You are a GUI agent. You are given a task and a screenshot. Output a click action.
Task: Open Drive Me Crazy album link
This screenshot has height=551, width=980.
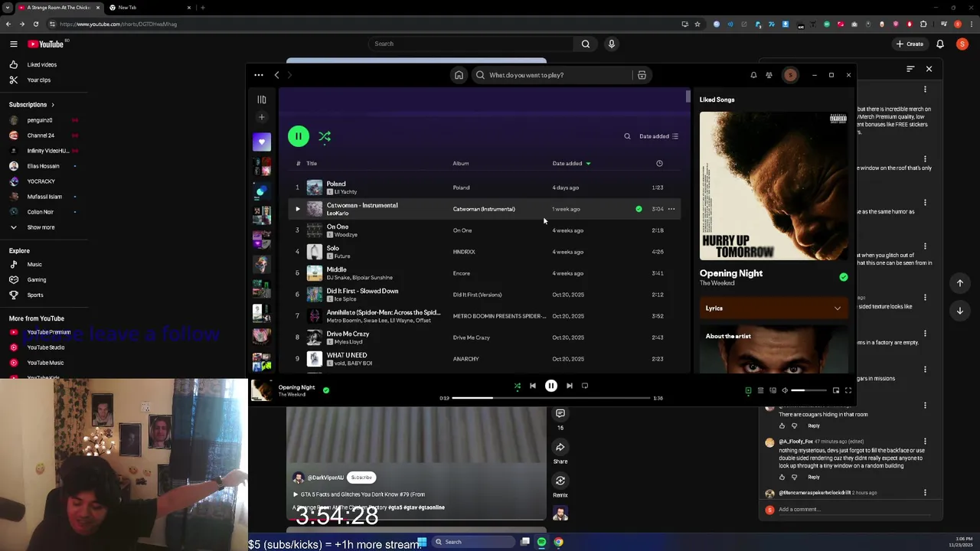(471, 337)
